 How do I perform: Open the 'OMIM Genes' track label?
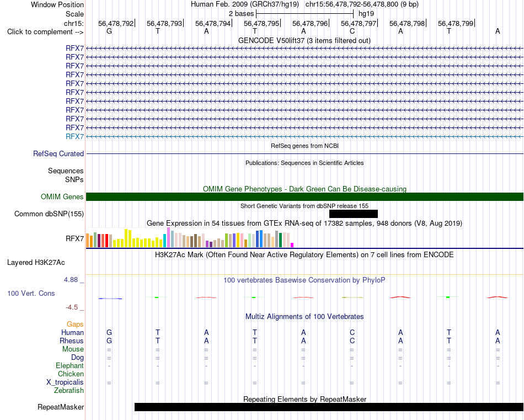coord(62,196)
